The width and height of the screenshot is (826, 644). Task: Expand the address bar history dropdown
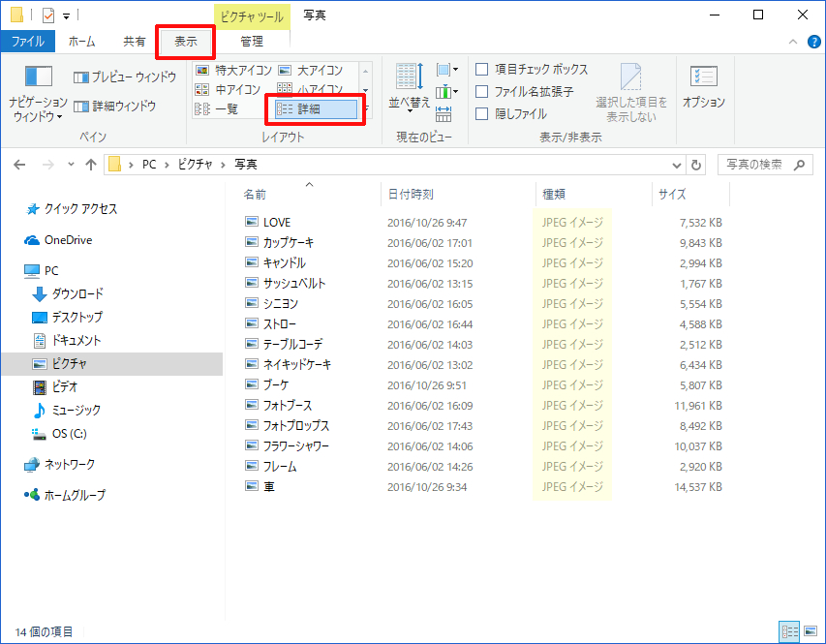pos(677,165)
